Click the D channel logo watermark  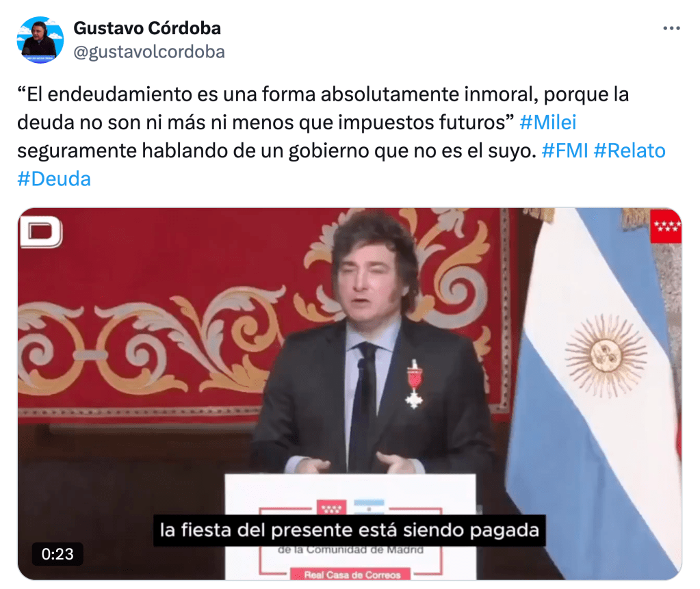40,232
